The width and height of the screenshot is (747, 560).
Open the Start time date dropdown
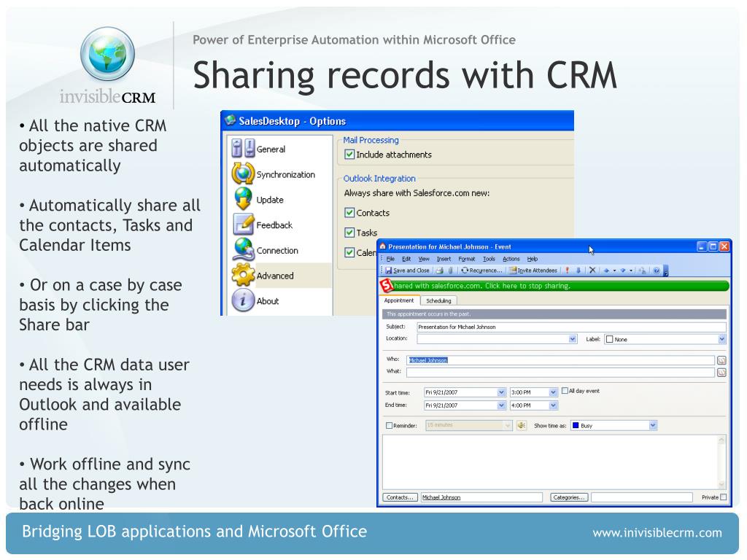coord(501,392)
